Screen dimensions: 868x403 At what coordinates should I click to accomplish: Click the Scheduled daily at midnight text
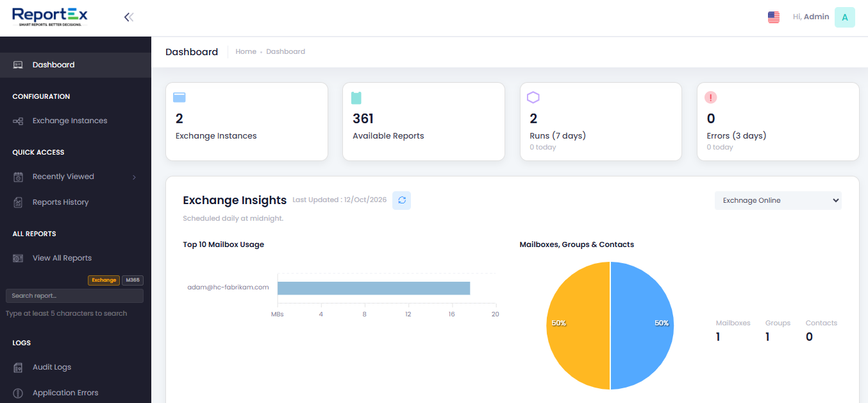point(233,219)
